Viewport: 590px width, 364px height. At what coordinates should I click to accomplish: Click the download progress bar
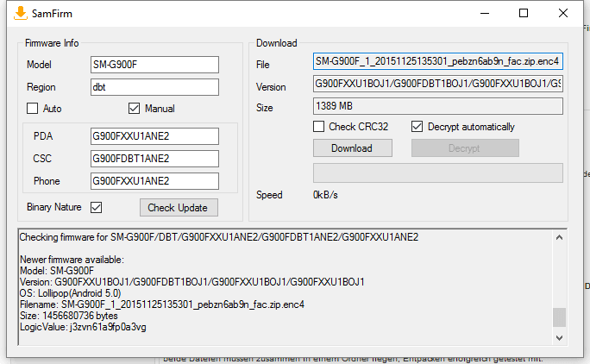click(x=438, y=173)
